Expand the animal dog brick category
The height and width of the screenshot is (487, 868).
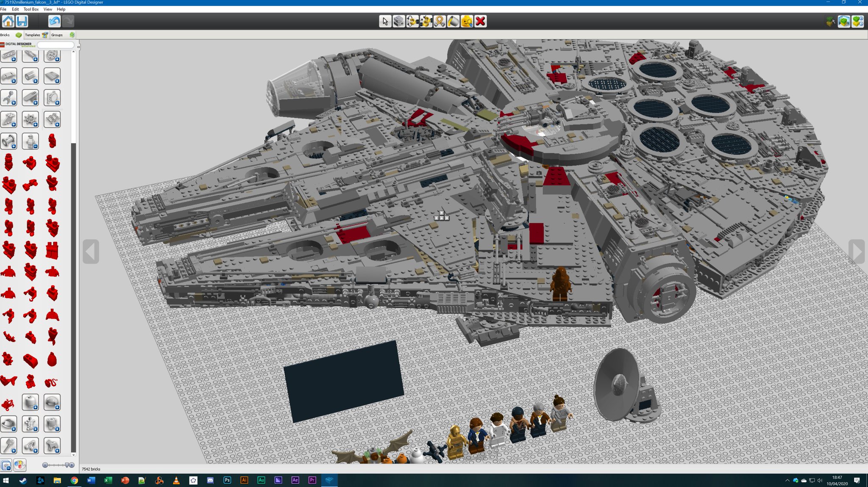pyautogui.click(x=52, y=445)
